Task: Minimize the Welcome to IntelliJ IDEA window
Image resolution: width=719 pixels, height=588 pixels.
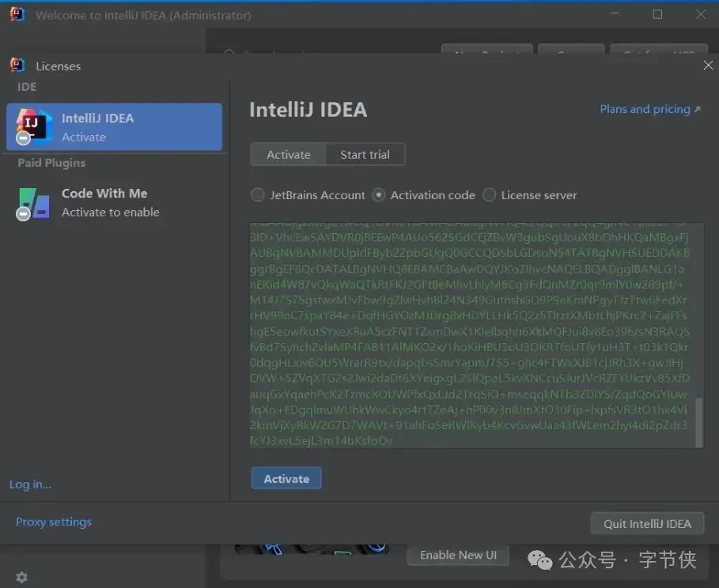Action: (x=615, y=15)
